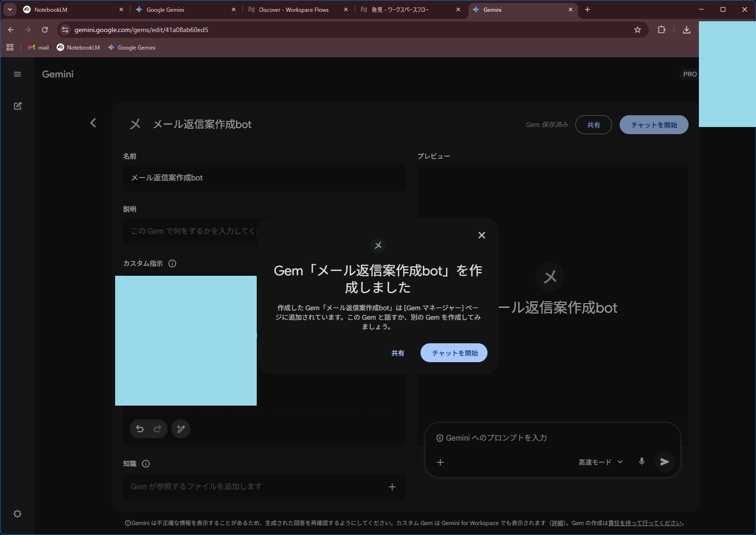The width and height of the screenshot is (756, 535).
Task: Click the magic pen rewrite icon
Action: click(x=181, y=429)
